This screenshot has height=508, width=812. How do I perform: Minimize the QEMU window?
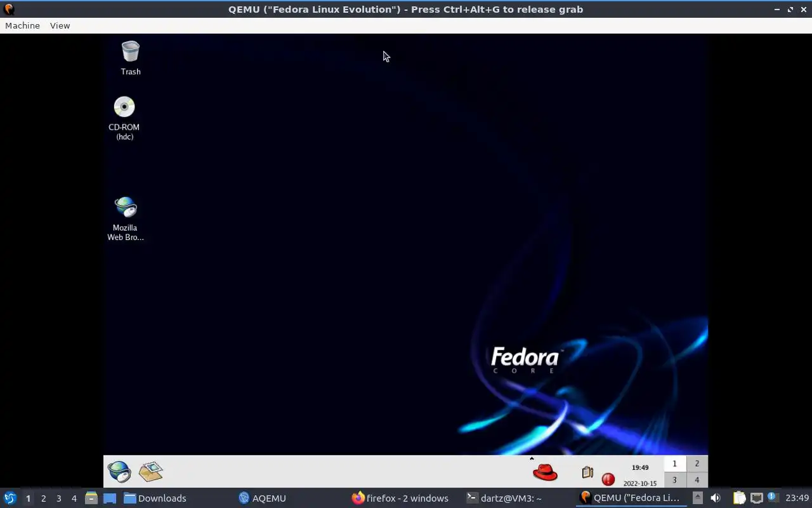[x=777, y=10]
